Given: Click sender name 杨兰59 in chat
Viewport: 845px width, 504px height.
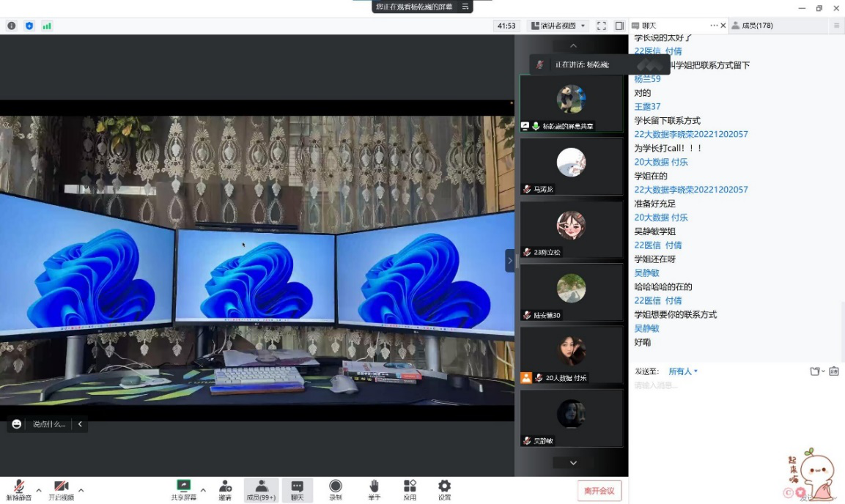Looking at the screenshot, I should point(647,79).
